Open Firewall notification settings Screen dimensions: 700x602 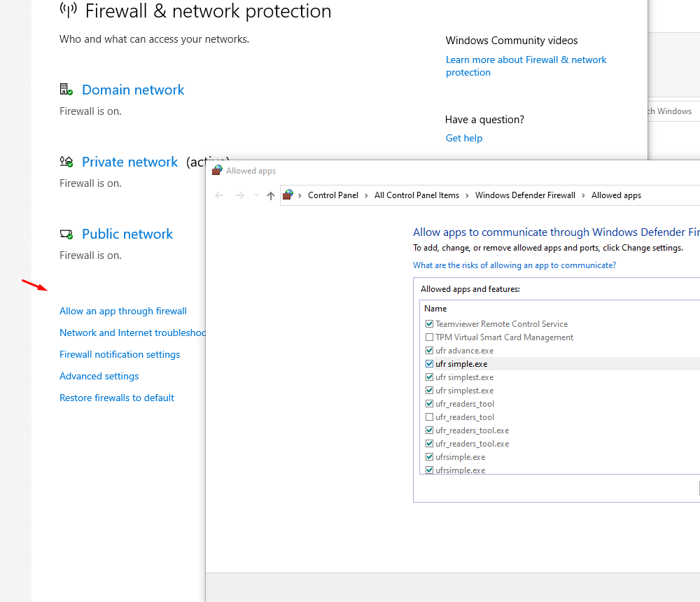click(120, 355)
